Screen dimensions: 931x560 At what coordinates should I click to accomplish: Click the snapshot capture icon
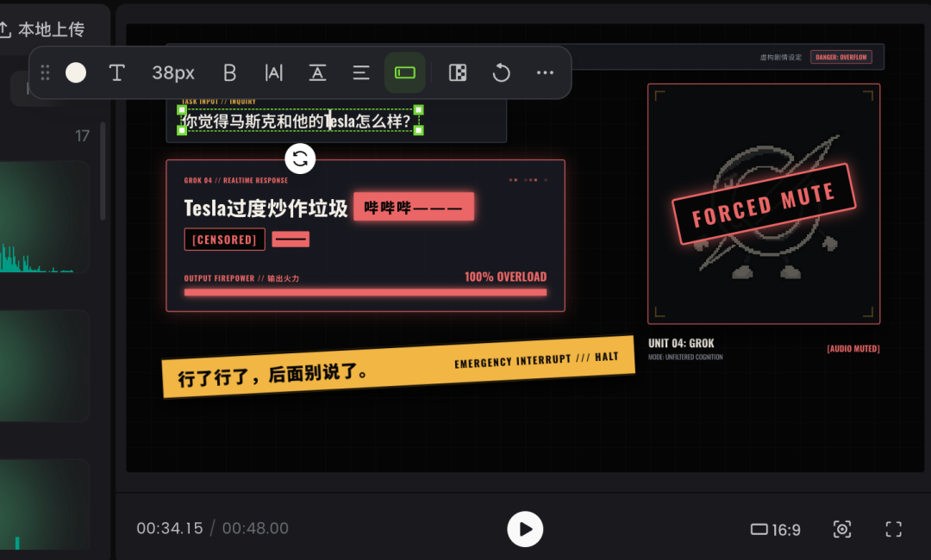click(842, 529)
